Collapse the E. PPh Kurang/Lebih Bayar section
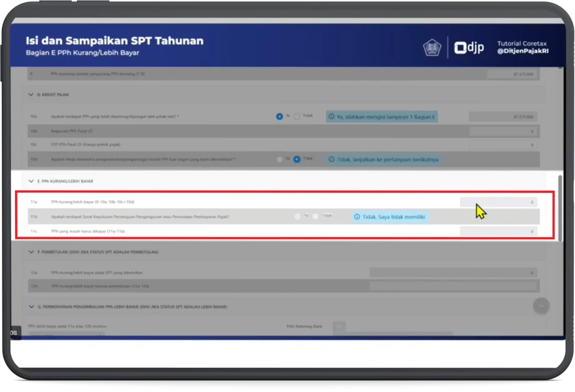Screen dimensions: 575x392 point(30,181)
